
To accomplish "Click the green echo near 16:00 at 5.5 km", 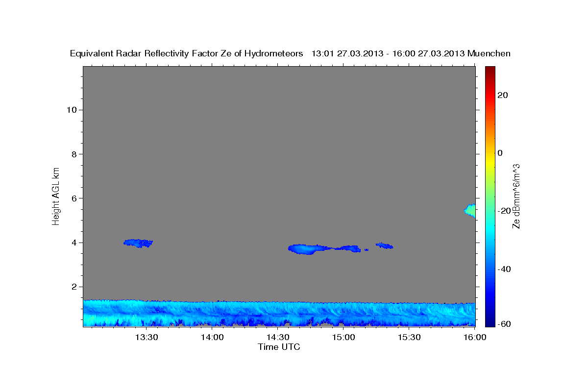I will [x=470, y=210].
